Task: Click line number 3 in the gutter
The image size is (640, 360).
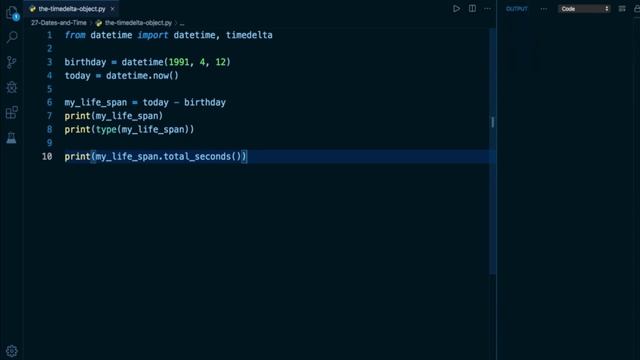Action: tap(49, 62)
